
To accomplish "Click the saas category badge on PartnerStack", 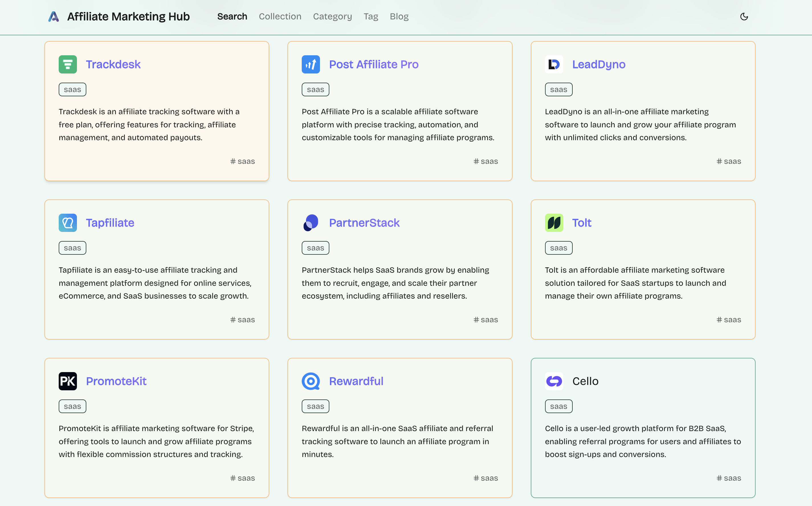I will pyautogui.click(x=315, y=248).
